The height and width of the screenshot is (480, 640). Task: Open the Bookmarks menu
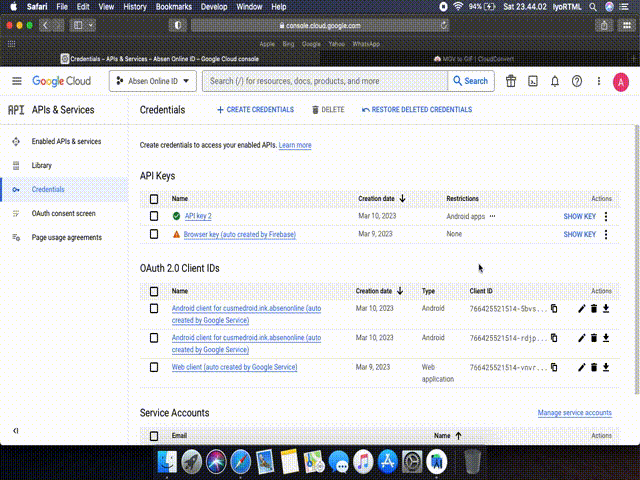click(x=173, y=7)
